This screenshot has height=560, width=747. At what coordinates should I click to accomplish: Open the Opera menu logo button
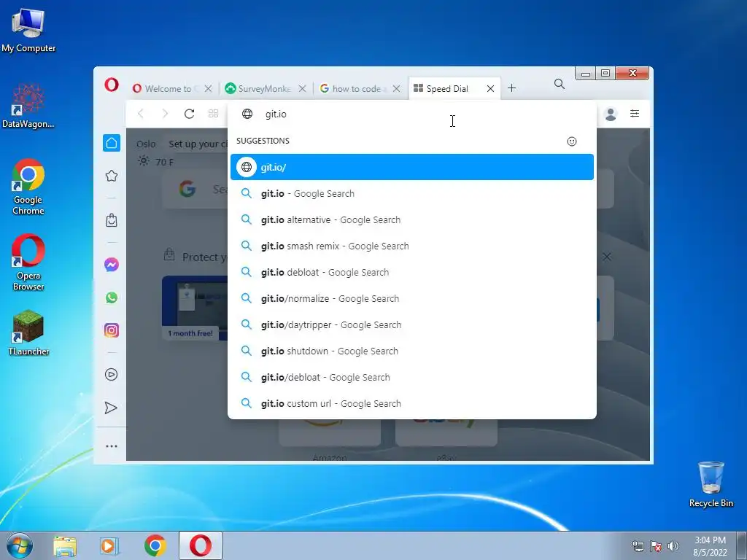click(x=112, y=85)
